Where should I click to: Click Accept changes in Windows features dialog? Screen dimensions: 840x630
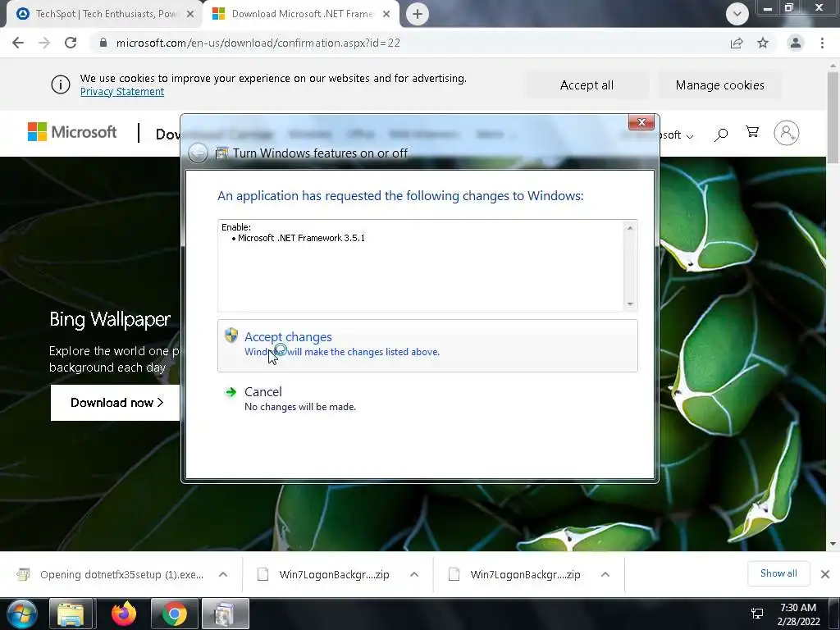point(427,345)
